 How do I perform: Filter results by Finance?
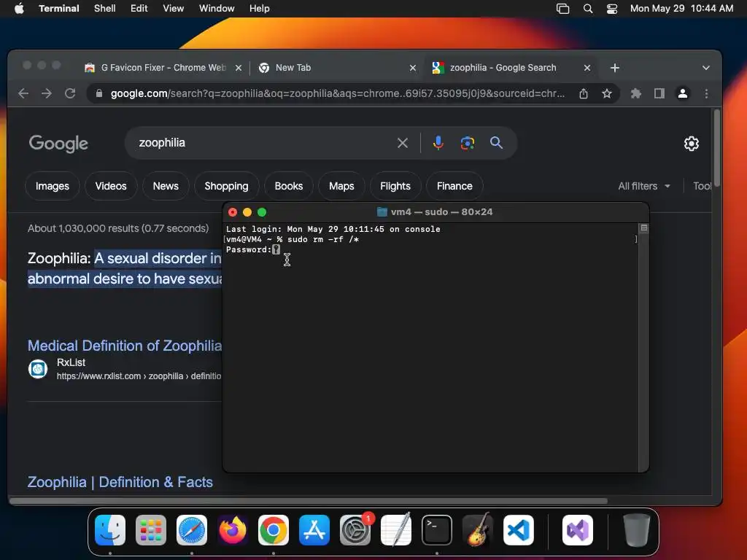pos(454,186)
